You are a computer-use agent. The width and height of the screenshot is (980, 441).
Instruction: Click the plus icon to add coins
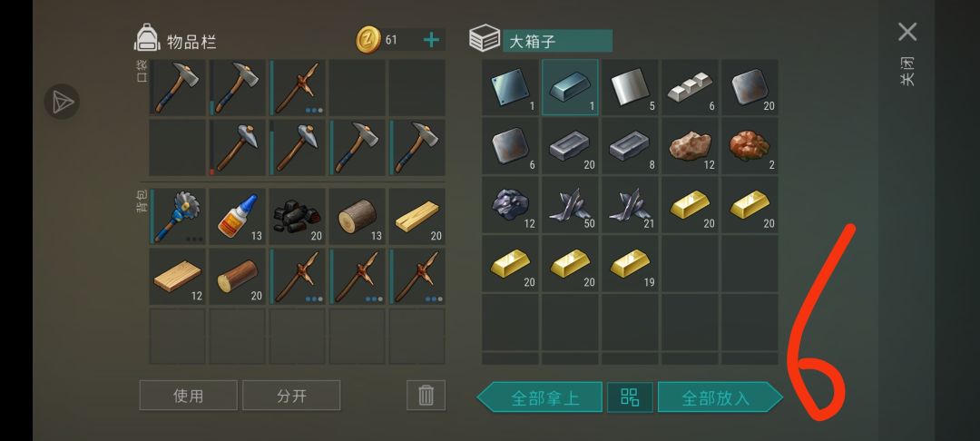(x=431, y=40)
